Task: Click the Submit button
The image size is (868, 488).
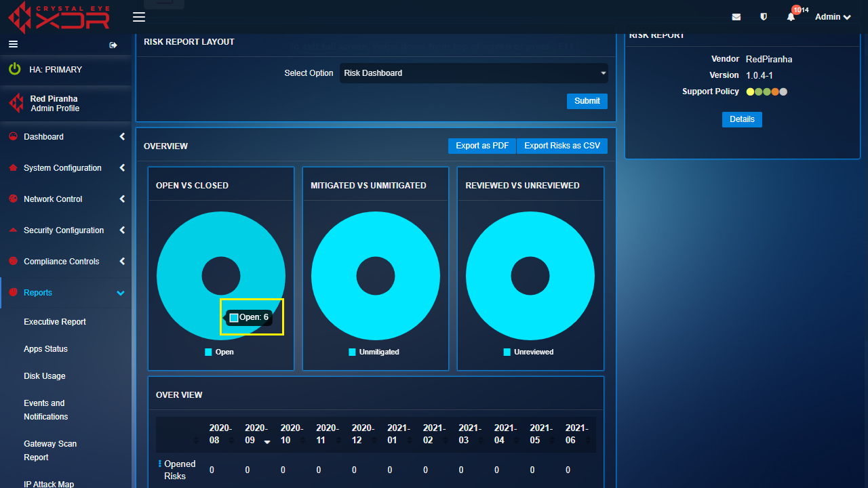Action: pyautogui.click(x=587, y=101)
